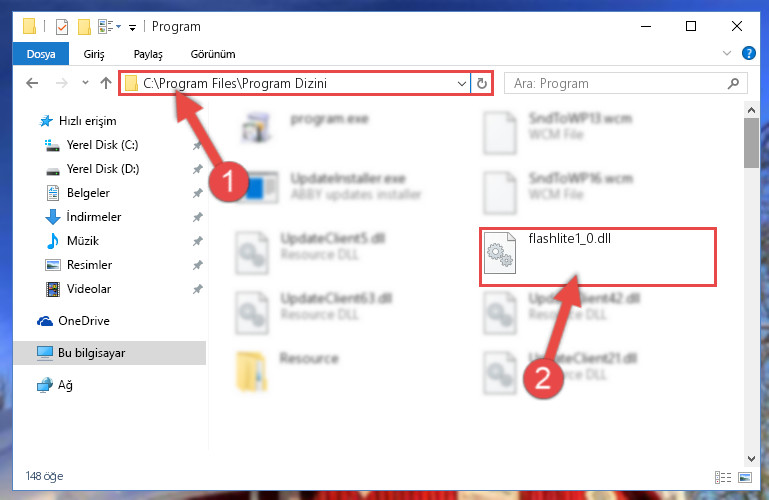Click the search magnifier icon
The image size is (769, 500).
[733, 83]
